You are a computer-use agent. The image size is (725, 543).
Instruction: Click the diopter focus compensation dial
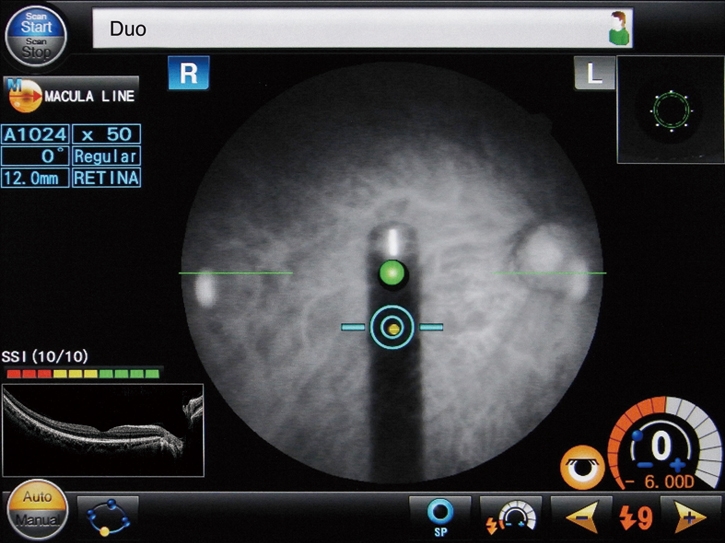[x=662, y=444]
